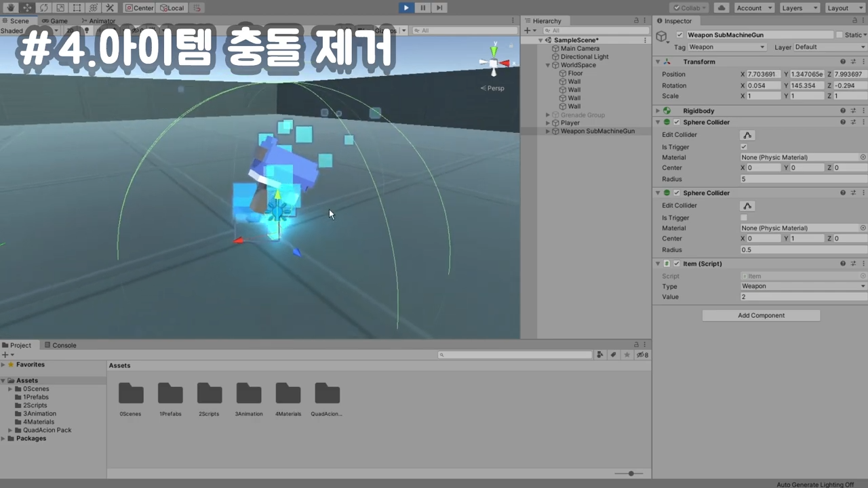Click the Add Component button
This screenshot has height=488, width=868.
pyautogui.click(x=761, y=315)
